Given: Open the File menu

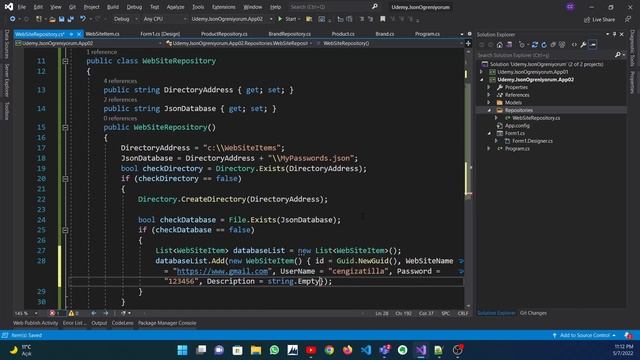Looking at the screenshot, I should (x=21, y=7).
